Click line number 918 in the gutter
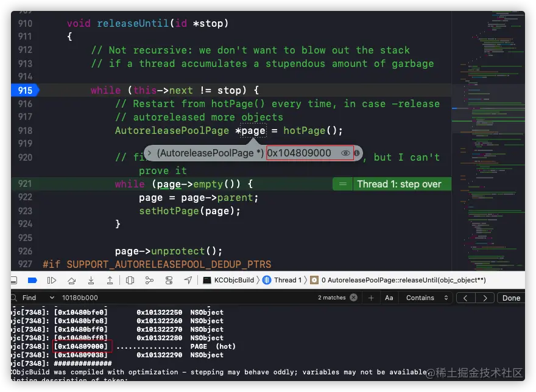 25,130
